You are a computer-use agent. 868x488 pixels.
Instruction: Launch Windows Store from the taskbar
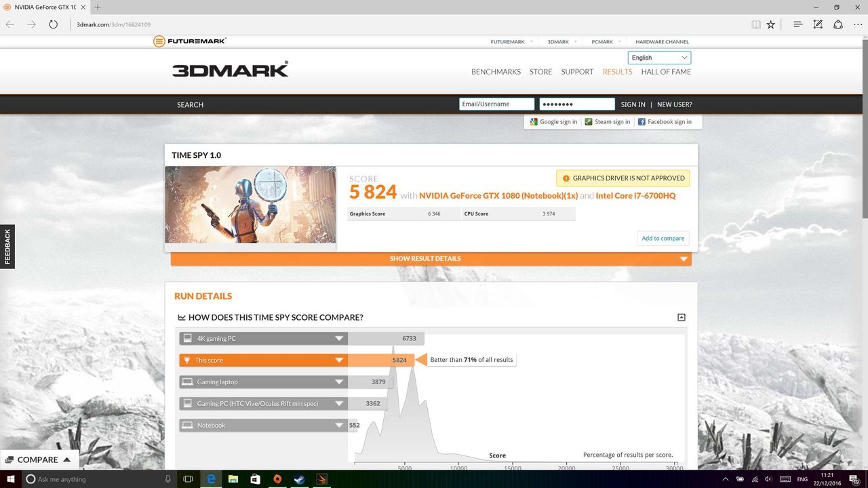point(255,479)
